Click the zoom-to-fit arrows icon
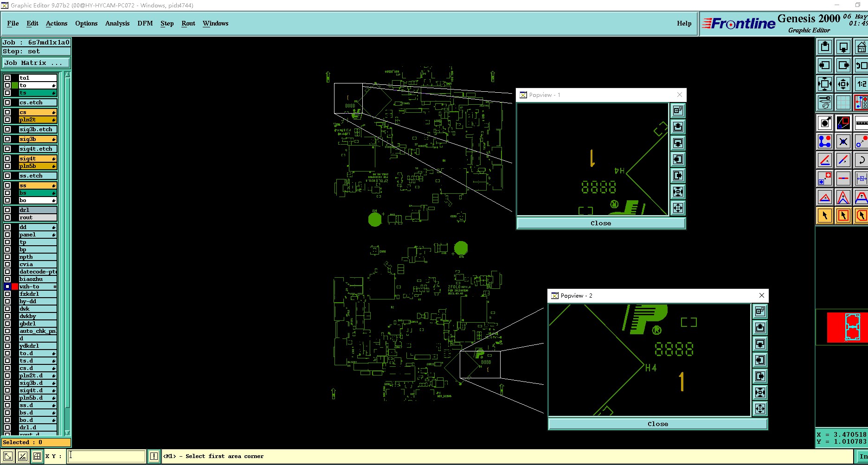Screen dimensions: 868x465 [x=825, y=84]
